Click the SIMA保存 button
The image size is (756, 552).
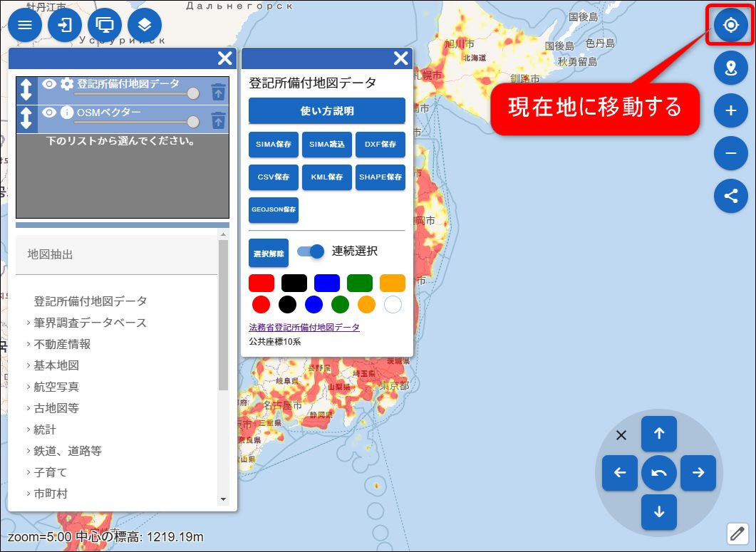(274, 145)
